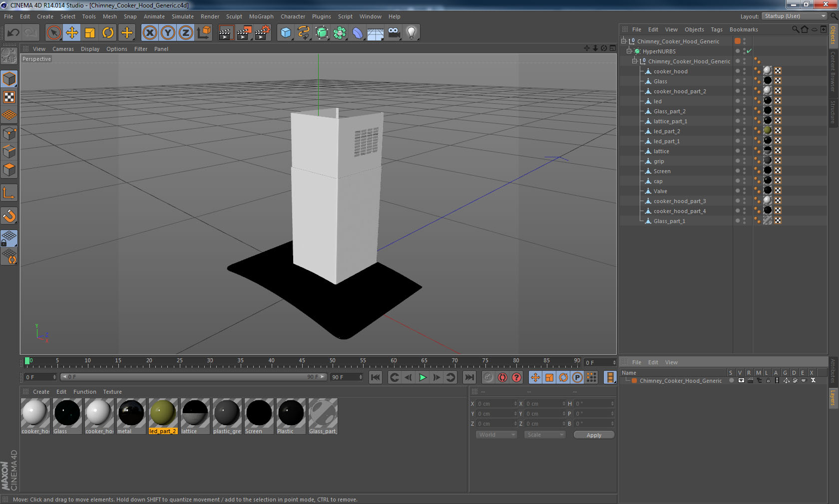
Task: Enable the Snap magnet icon
Action: point(9,216)
